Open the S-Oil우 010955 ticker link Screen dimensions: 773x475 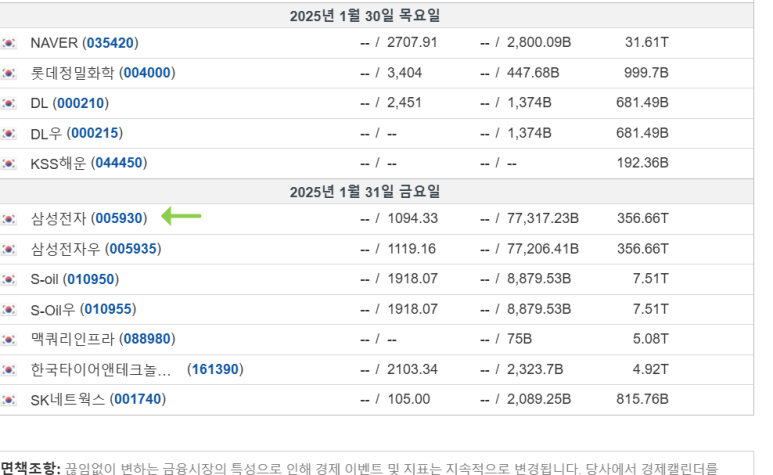pos(108,309)
